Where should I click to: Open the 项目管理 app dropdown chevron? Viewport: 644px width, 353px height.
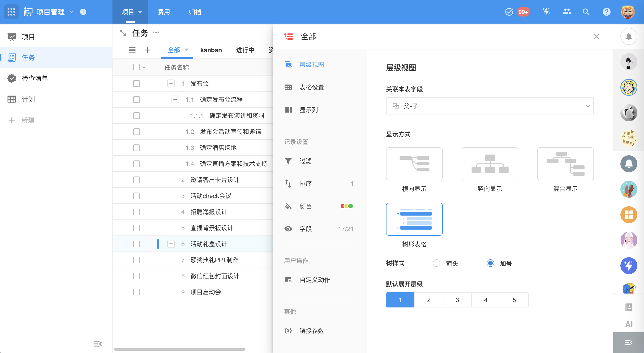[x=71, y=12]
